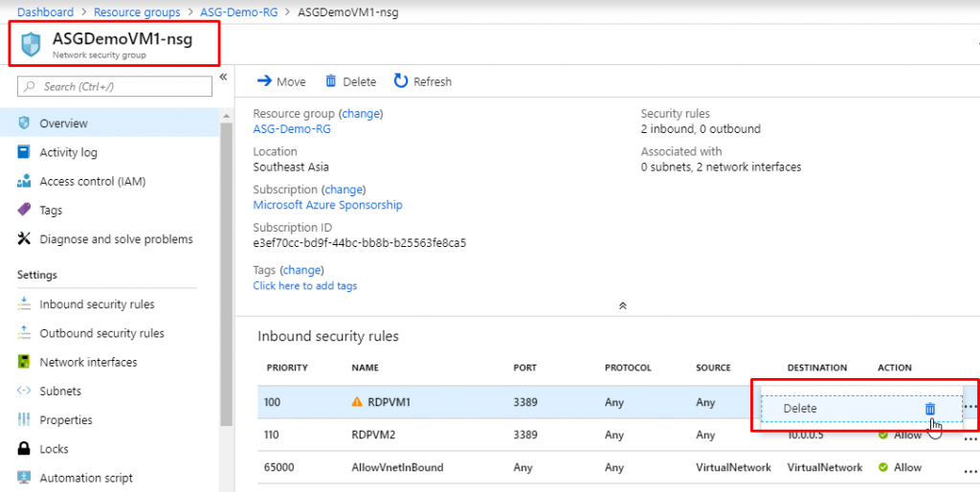The image size is (980, 492).
Task: Open Outbound security rules settings
Action: 101,333
